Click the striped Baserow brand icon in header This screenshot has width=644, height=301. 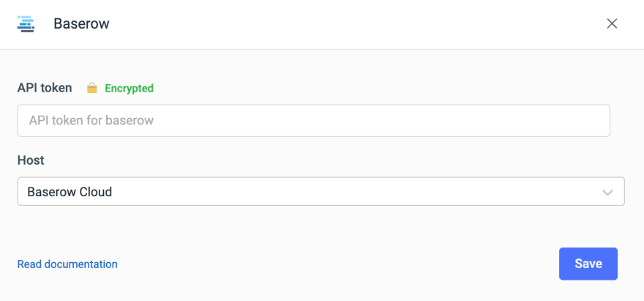tap(26, 23)
